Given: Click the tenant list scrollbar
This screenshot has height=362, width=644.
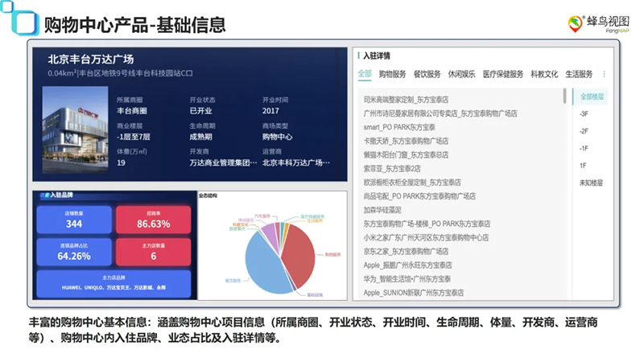Looking at the screenshot, I should tap(565, 96).
